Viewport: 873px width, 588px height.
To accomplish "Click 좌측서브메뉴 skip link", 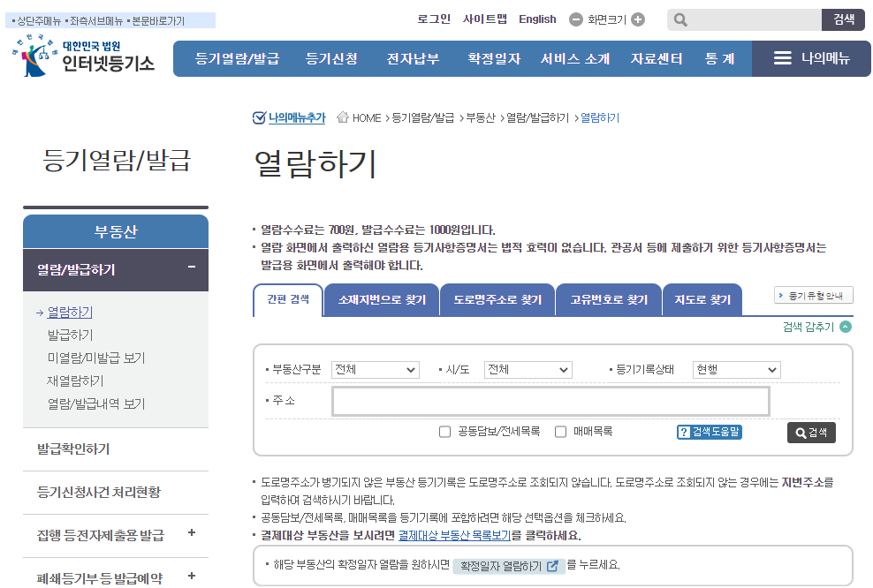I will (x=95, y=21).
